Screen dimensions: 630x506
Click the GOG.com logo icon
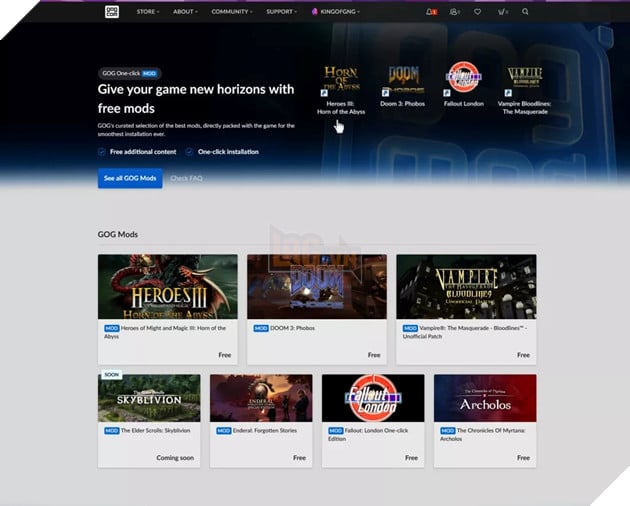(112, 12)
